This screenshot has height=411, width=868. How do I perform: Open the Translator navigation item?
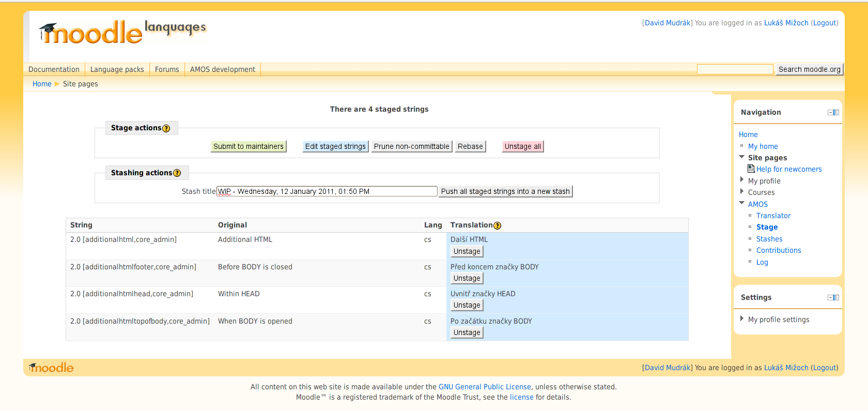tap(773, 216)
